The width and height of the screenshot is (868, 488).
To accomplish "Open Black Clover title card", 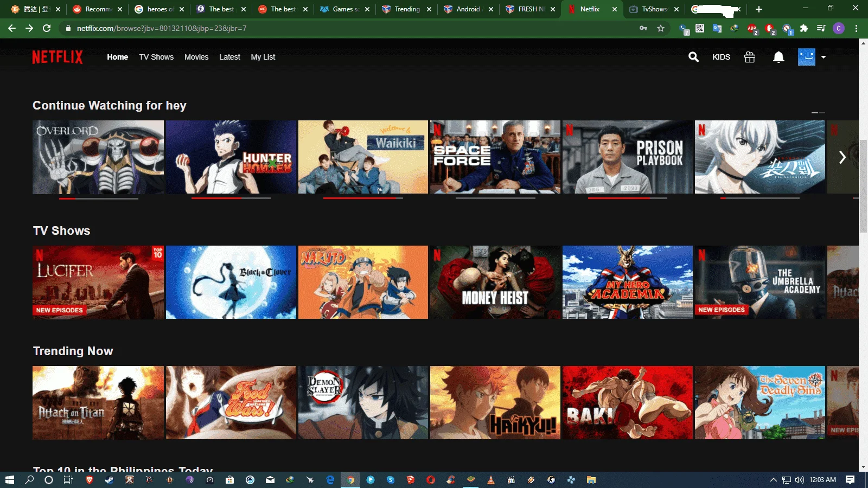I will 231,282.
